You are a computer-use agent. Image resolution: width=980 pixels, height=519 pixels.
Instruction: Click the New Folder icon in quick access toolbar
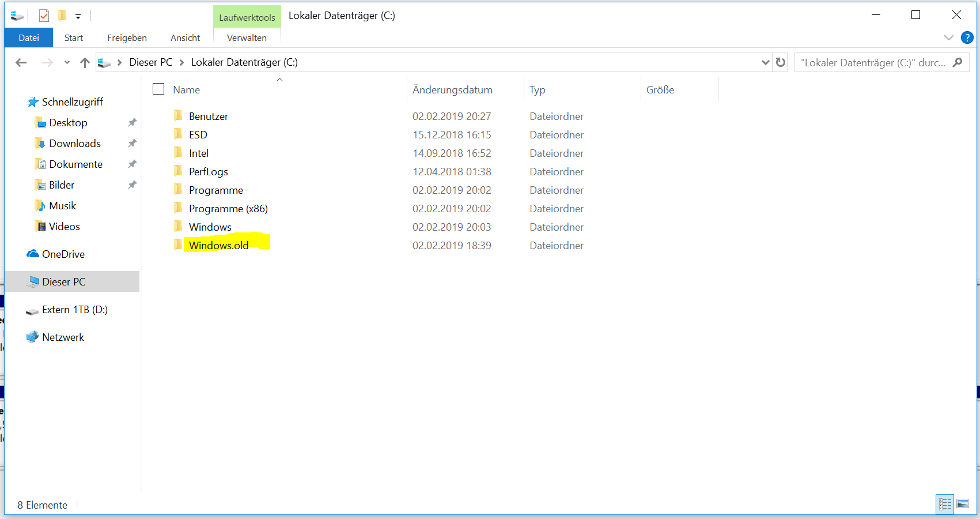tap(62, 16)
